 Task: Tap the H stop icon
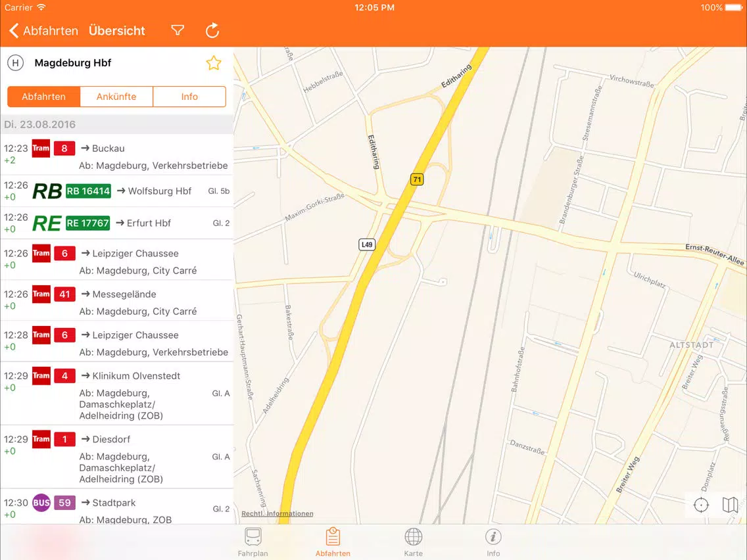point(15,63)
